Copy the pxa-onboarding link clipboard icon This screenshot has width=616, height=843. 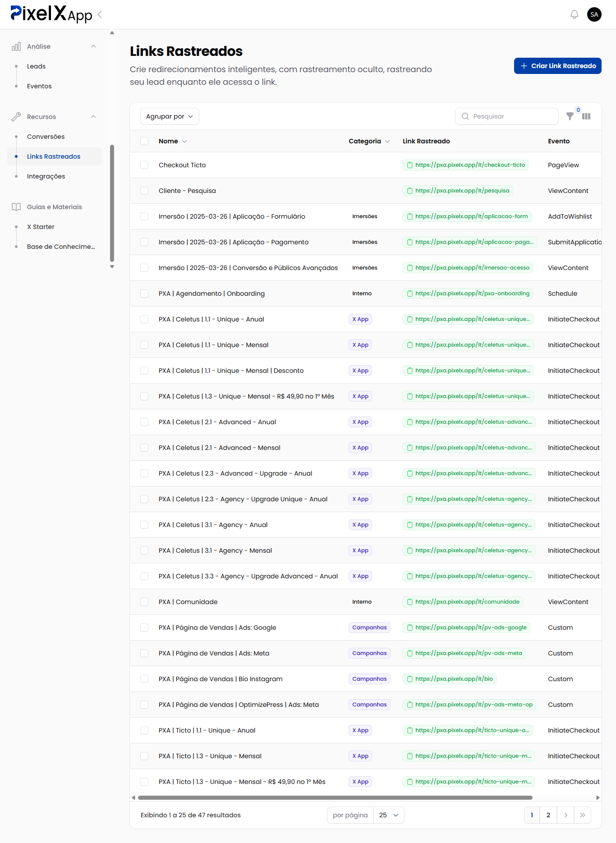point(410,293)
